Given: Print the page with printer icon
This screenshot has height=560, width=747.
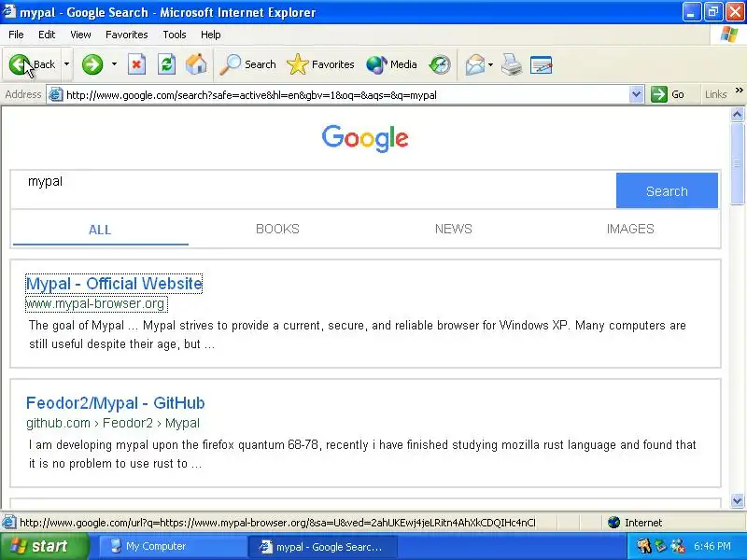Looking at the screenshot, I should click(511, 64).
